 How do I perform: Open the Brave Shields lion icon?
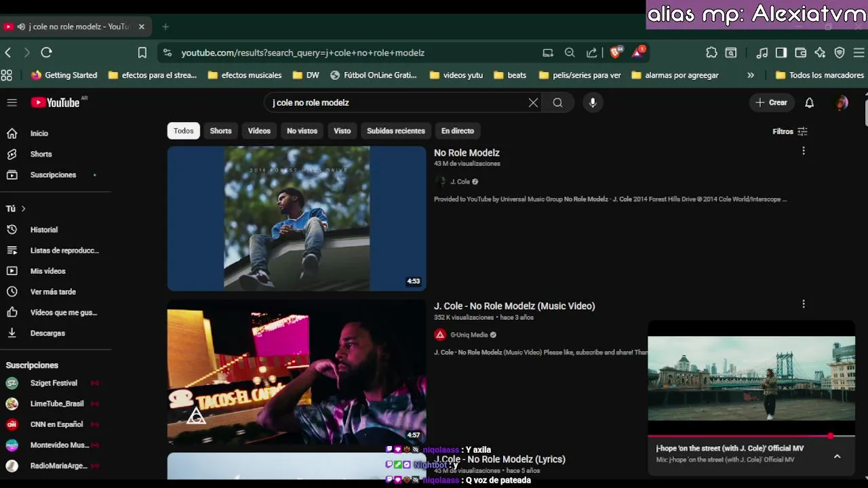pos(616,52)
